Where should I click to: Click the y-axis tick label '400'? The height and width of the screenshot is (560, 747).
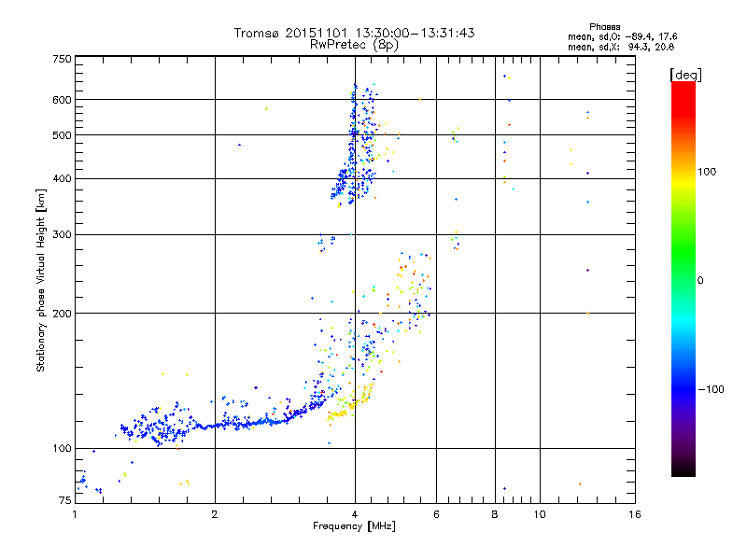click(x=62, y=178)
